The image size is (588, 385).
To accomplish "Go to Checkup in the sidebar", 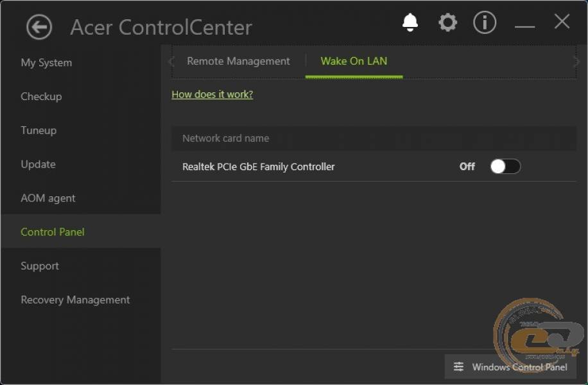I will pos(41,96).
